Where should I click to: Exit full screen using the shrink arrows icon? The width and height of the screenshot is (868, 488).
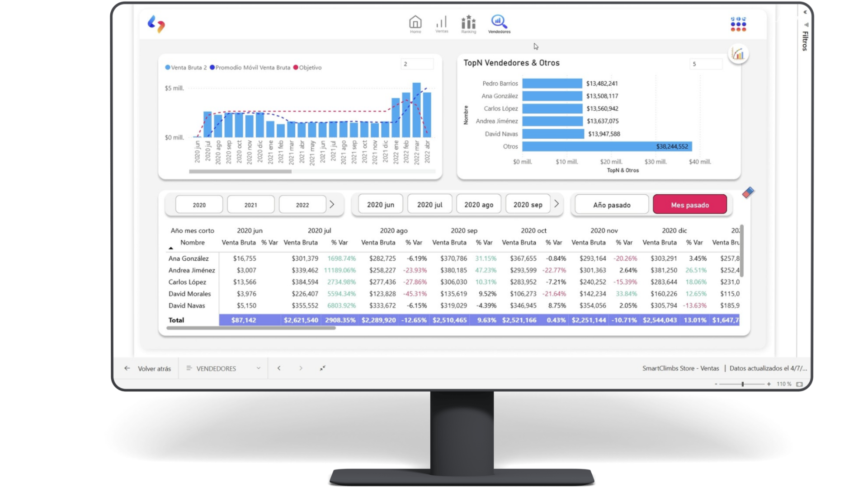pos(322,368)
